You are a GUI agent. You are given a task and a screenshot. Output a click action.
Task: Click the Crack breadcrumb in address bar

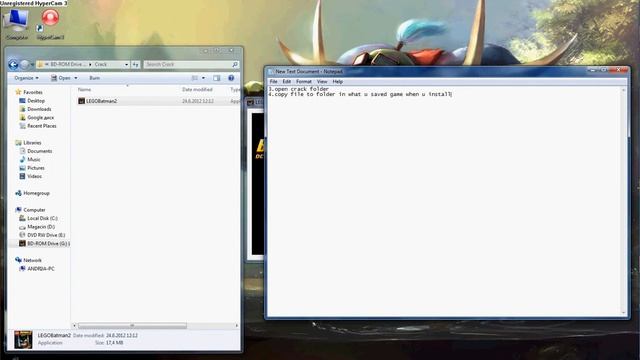(x=101, y=64)
